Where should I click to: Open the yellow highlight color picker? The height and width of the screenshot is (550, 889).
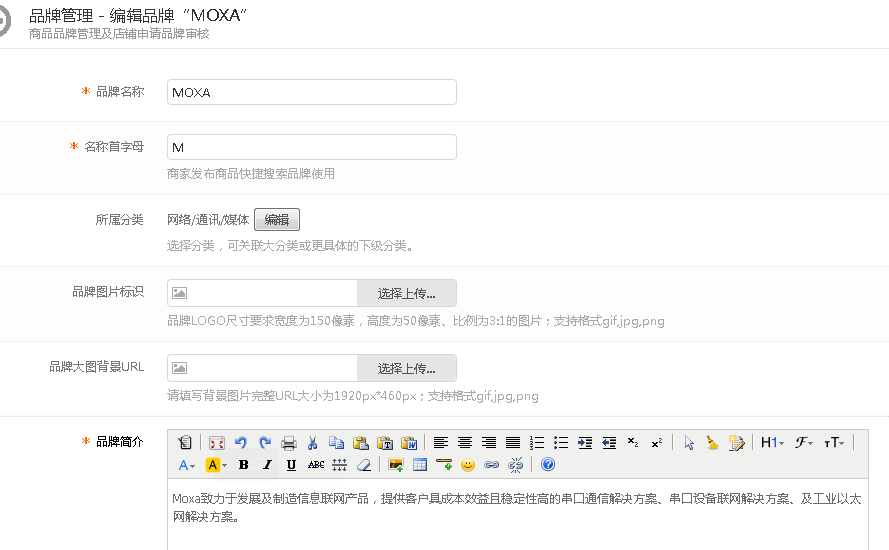216,466
